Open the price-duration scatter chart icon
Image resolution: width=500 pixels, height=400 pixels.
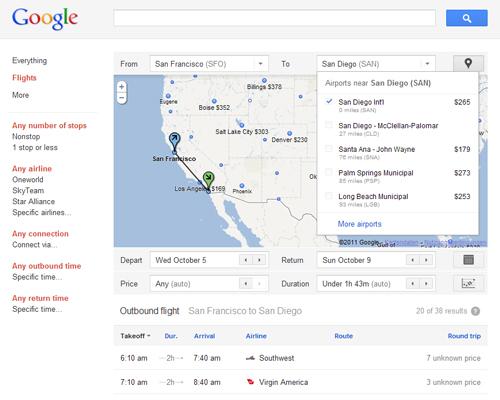[x=468, y=283]
